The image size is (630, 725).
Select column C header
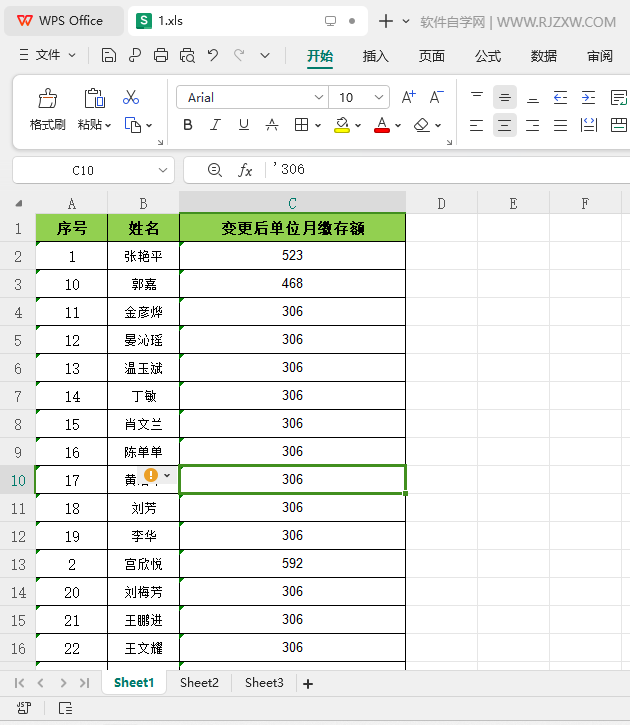point(292,203)
